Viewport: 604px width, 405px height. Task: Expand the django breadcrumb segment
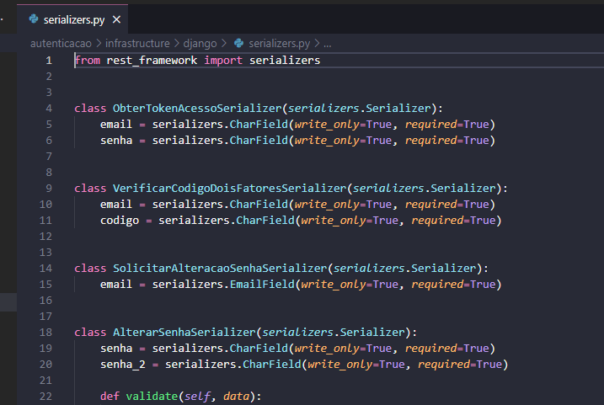pos(203,44)
